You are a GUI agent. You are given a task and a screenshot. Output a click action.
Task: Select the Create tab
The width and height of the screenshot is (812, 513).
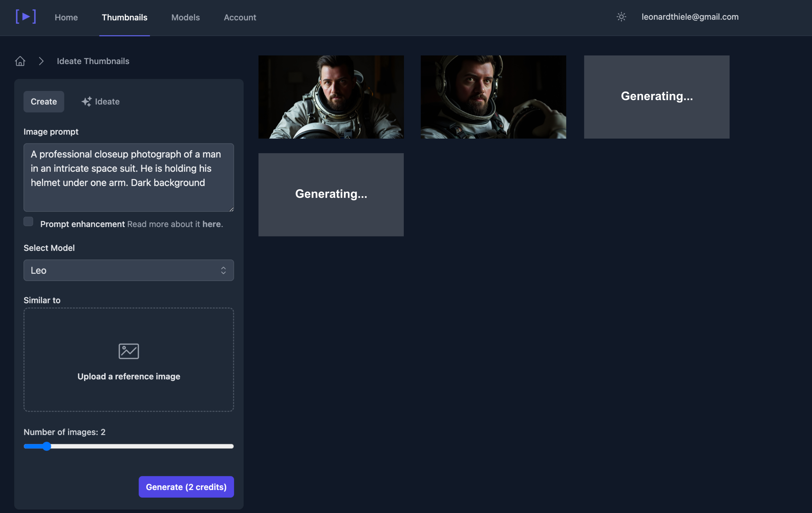(x=44, y=102)
